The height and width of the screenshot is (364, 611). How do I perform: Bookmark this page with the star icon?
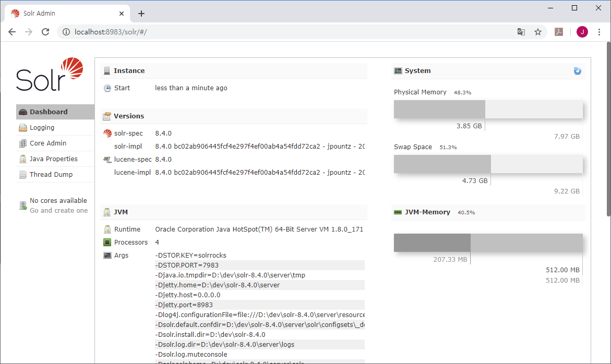pyautogui.click(x=538, y=32)
